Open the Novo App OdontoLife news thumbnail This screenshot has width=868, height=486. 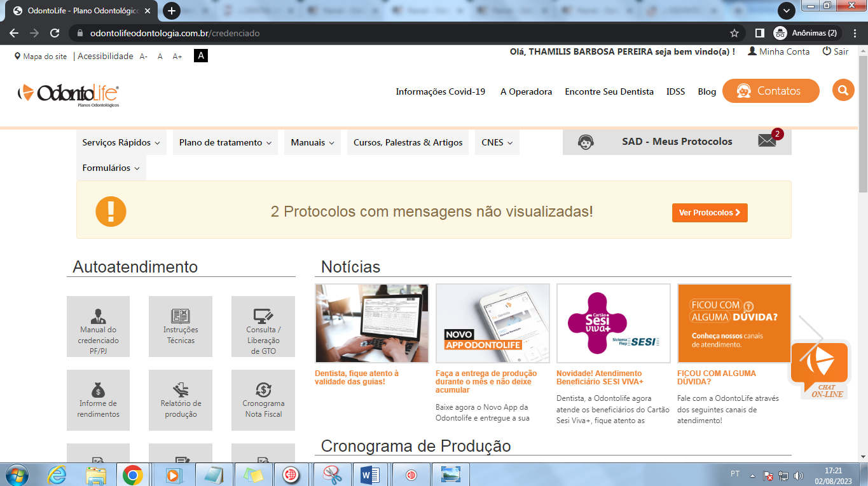tap(493, 323)
